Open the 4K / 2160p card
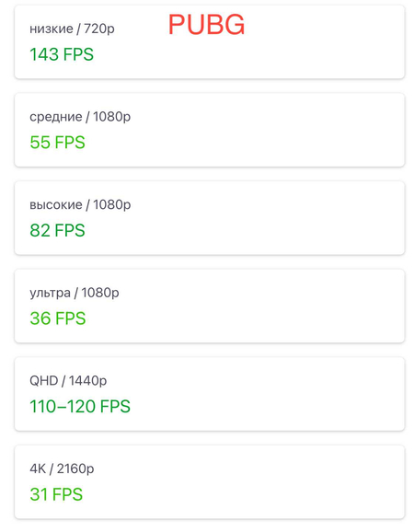The height and width of the screenshot is (532, 414). (210, 482)
